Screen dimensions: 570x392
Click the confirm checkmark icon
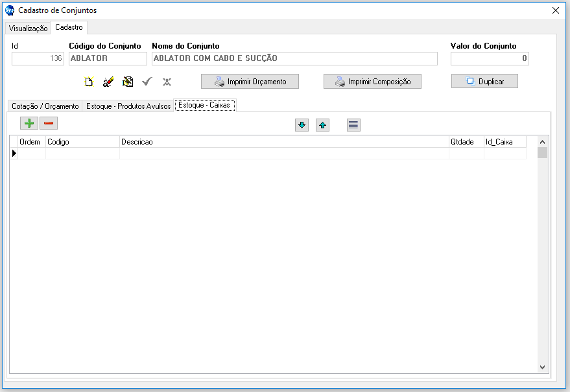(147, 82)
